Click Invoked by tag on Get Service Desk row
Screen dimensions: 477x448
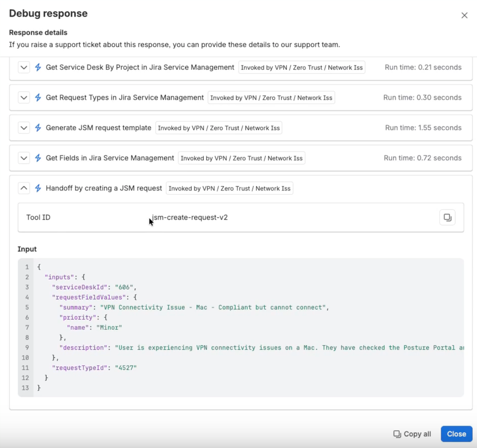pos(302,67)
